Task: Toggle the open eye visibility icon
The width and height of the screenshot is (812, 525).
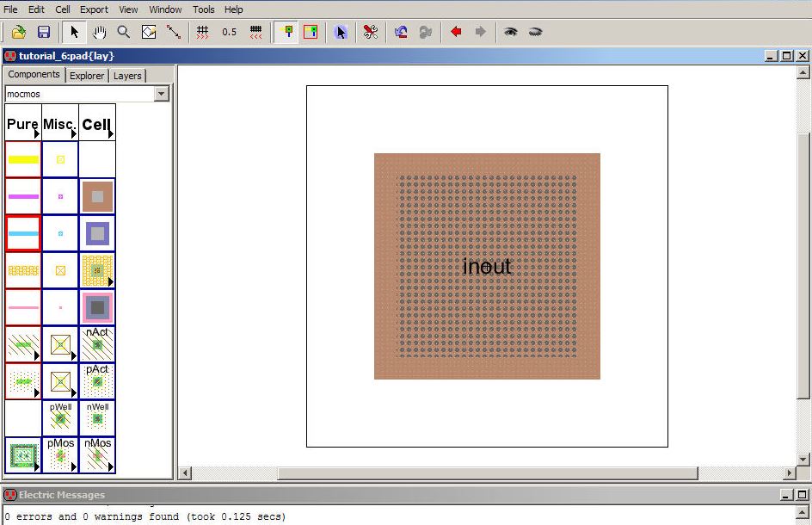Action: coord(511,32)
